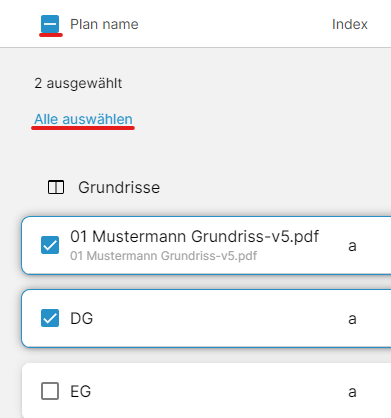Viewport: 391px width, 418px height.
Task: Click the Grundrisse floor plan group icon
Action: pyautogui.click(x=56, y=187)
